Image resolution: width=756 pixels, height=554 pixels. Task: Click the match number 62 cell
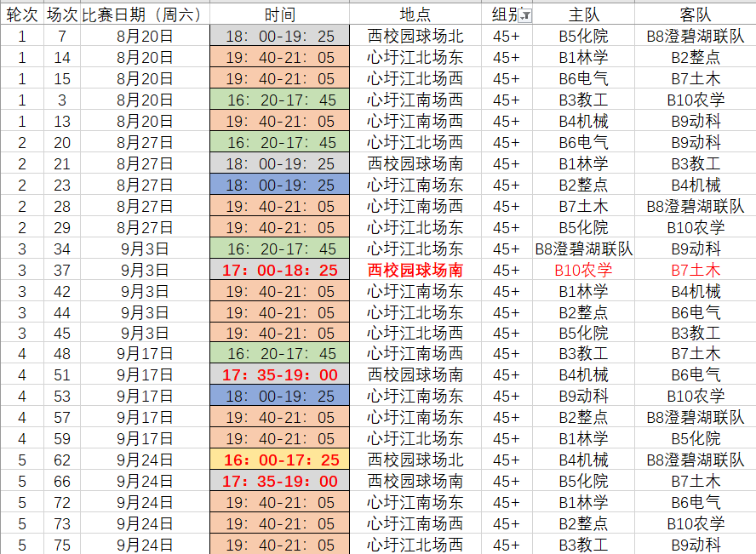pyautogui.click(x=60, y=460)
